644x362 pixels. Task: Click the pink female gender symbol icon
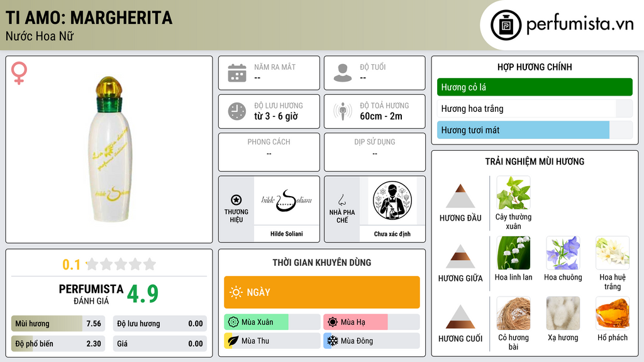tap(19, 73)
